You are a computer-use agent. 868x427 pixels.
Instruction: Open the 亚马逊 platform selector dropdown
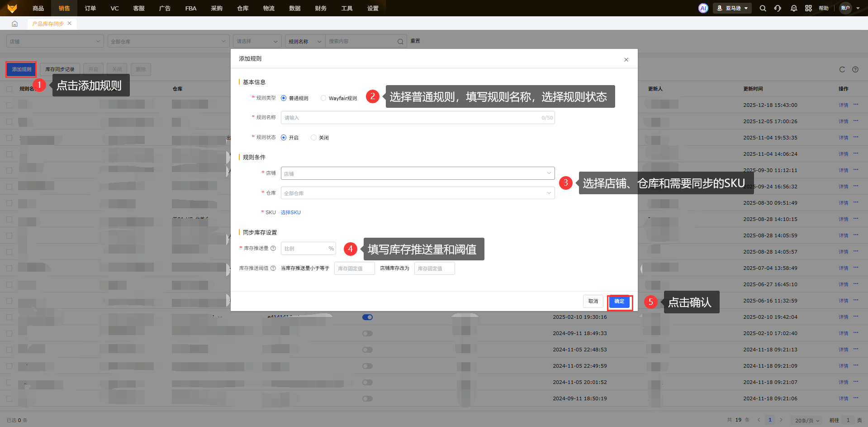(732, 8)
